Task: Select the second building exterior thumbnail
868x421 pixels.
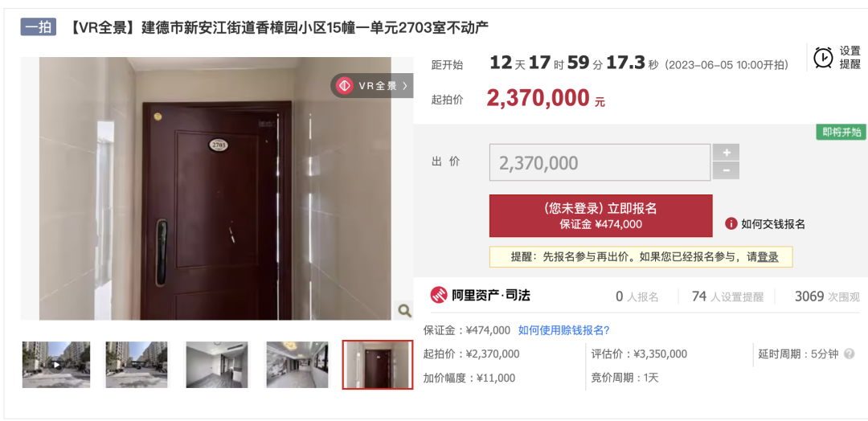Action: [x=137, y=365]
